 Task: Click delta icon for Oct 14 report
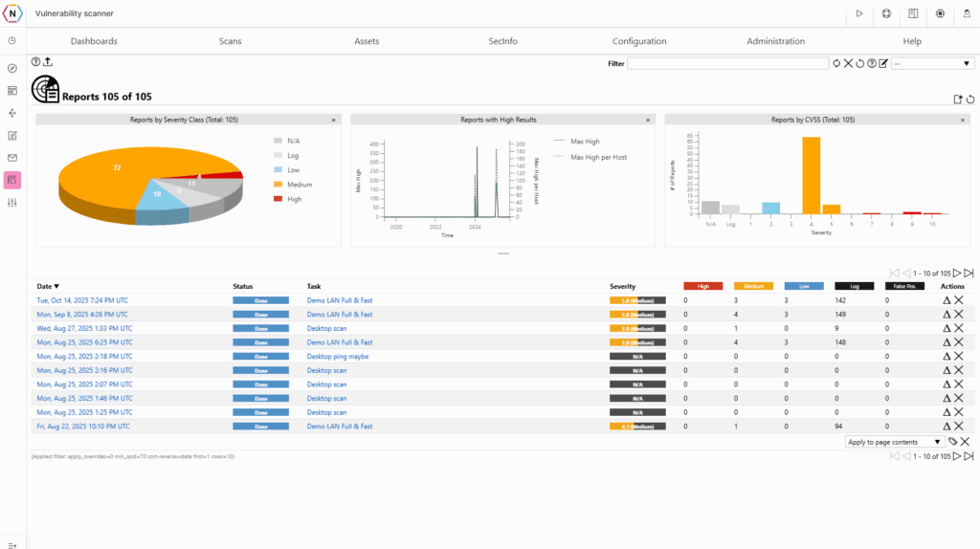(x=947, y=300)
